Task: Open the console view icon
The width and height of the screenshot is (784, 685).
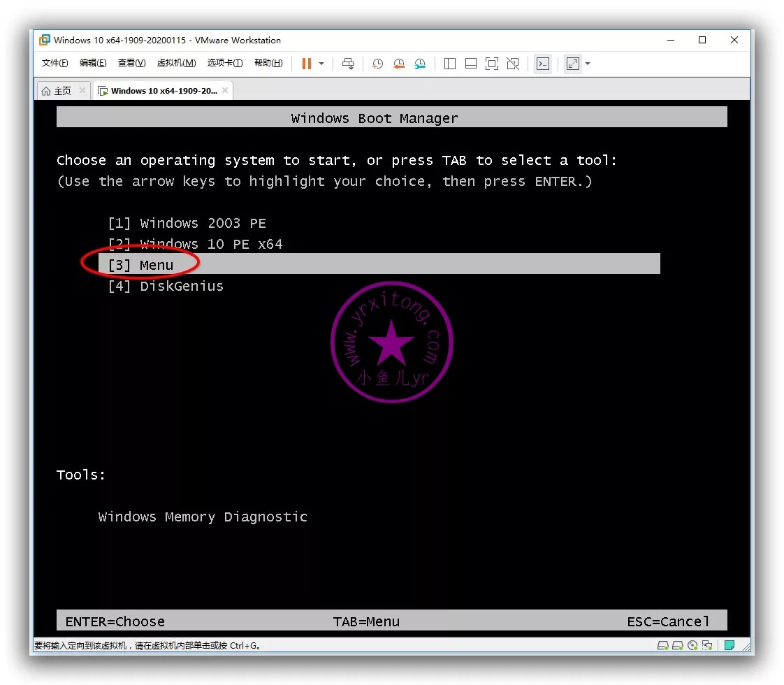Action: (x=543, y=64)
